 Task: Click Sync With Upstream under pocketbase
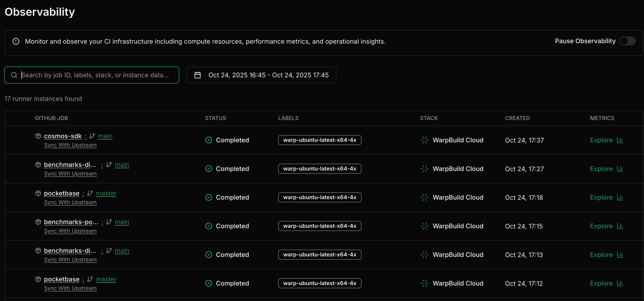[x=70, y=202]
